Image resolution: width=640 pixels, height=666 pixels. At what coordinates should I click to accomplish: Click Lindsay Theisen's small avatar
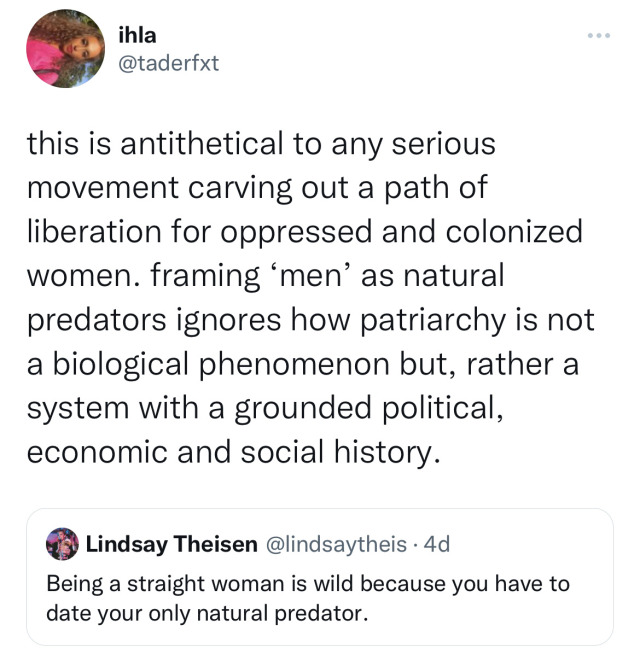click(62, 544)
